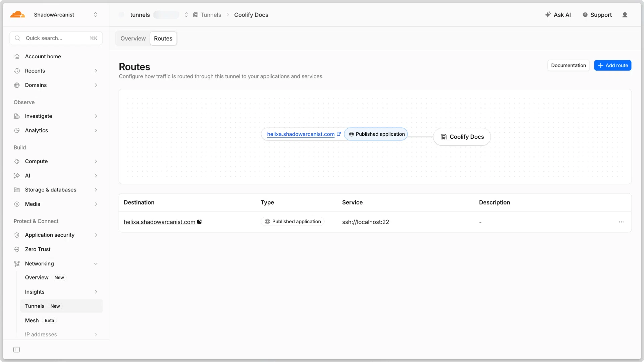Expand the Investigate submenu
The width and height of the screenshot is (644, 362).
point(96,116)
